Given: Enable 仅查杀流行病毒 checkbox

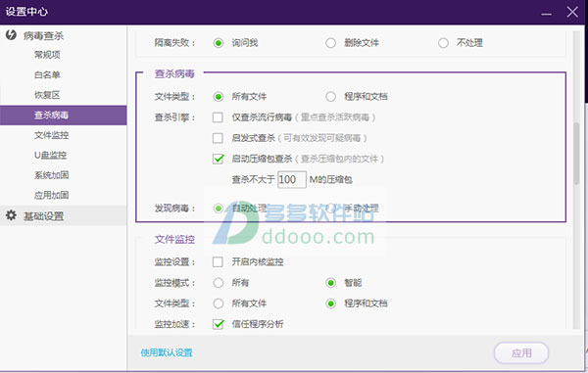Looking at the screenshot, I should (x=218, y=117).
